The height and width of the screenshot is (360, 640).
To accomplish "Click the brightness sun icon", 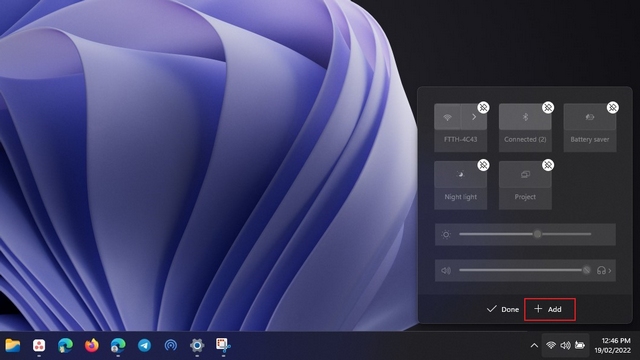I will click(446, 234).
